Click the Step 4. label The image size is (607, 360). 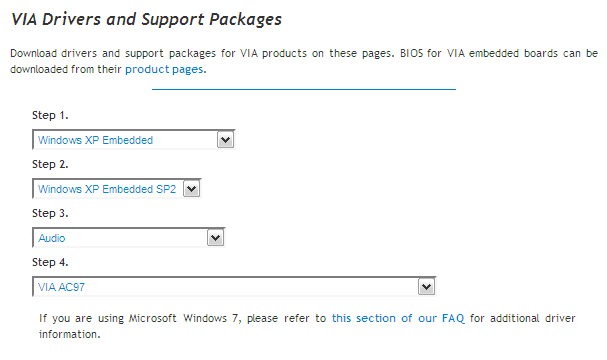coord(50,262)
